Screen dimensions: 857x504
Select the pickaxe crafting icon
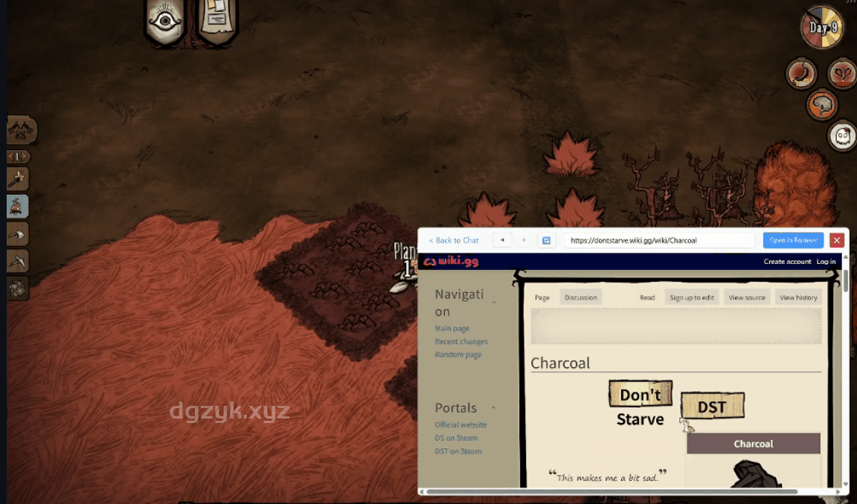(x=17, y=262)
